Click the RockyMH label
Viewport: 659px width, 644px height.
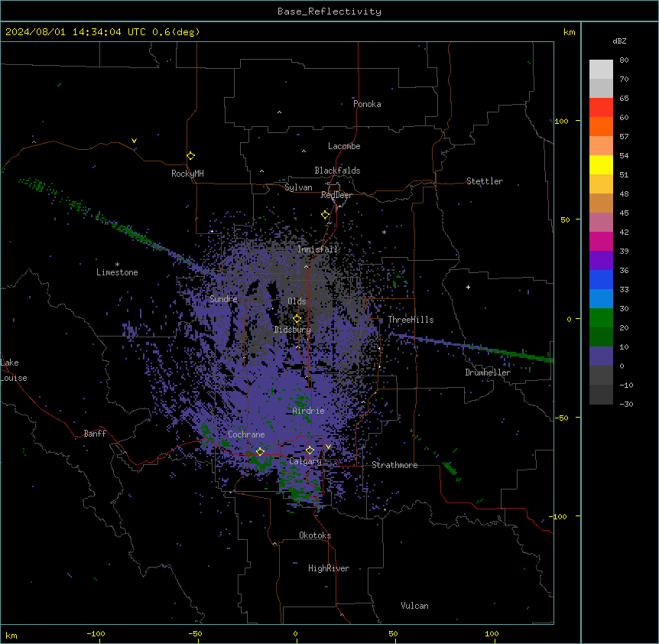(x=187, y=174)
